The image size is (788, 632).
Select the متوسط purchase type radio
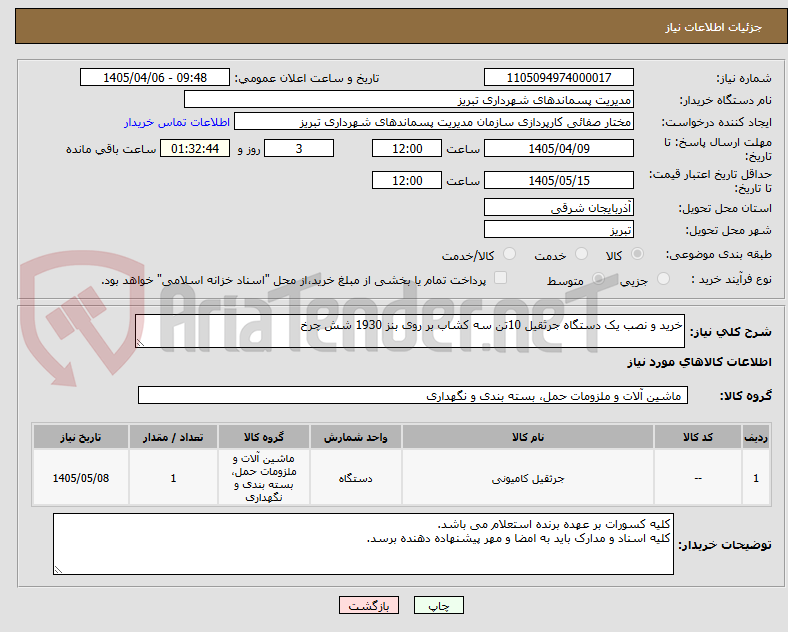[x=598, y=279]
